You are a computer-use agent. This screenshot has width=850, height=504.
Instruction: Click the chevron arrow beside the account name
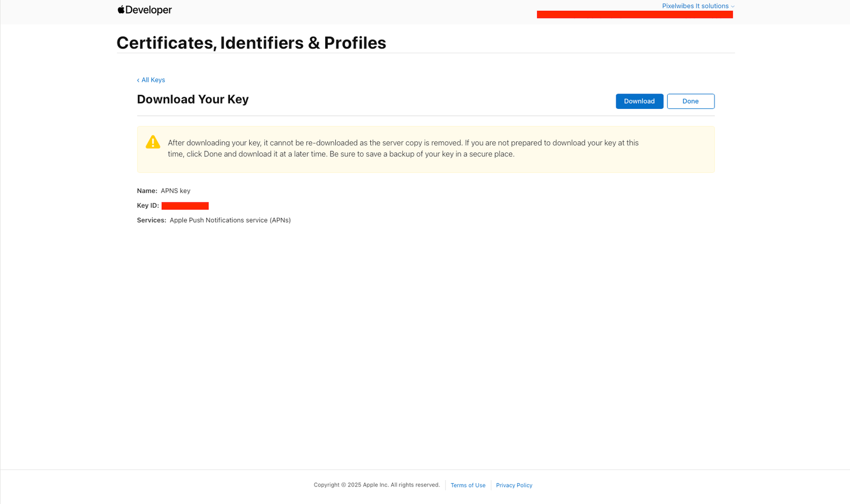[x=733, y=6]
